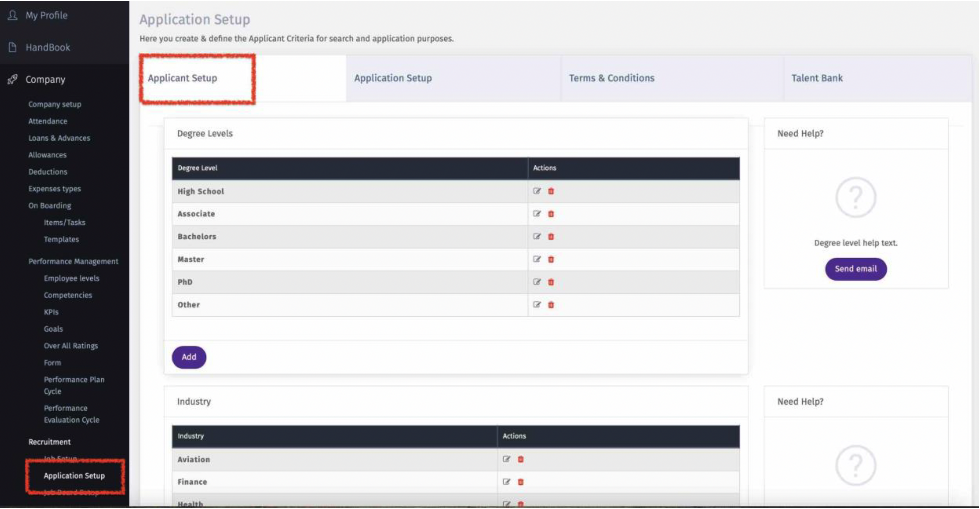Expand the On Boarding section
The height and width of the screenshot is (509, 980).
50,206
